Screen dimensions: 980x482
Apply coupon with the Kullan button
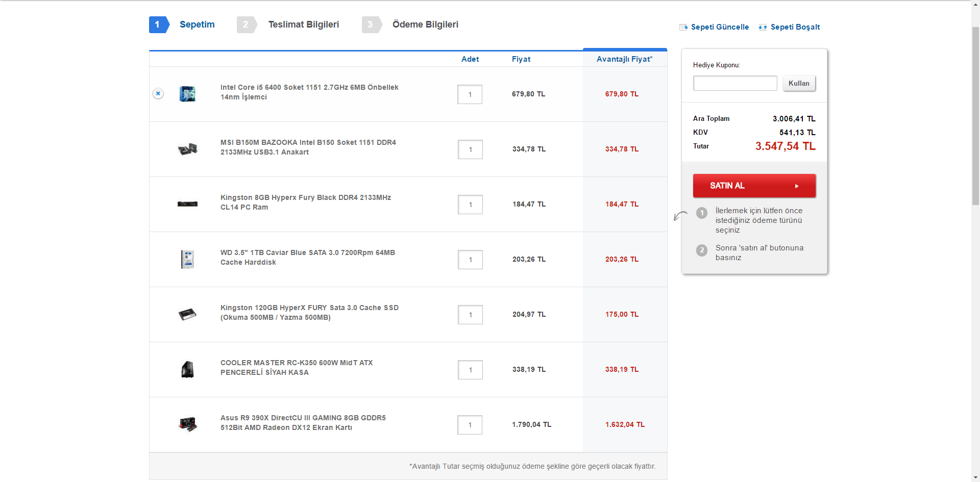[799, 83]
